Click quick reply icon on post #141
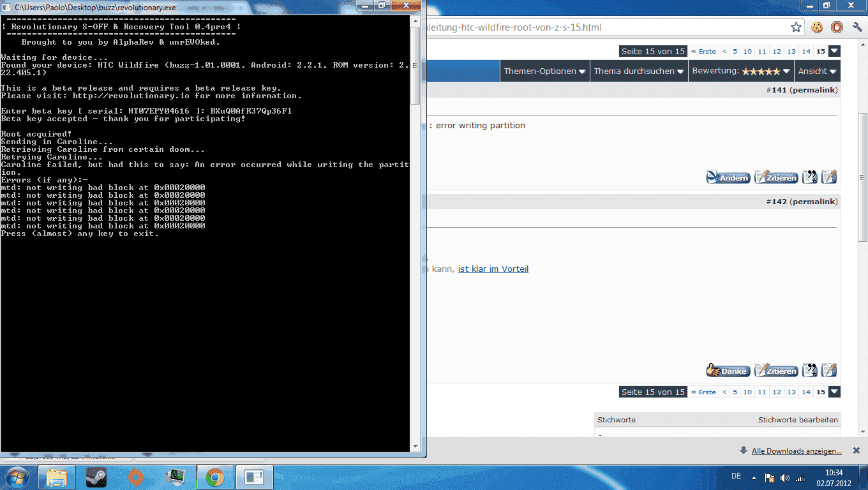 828,177
